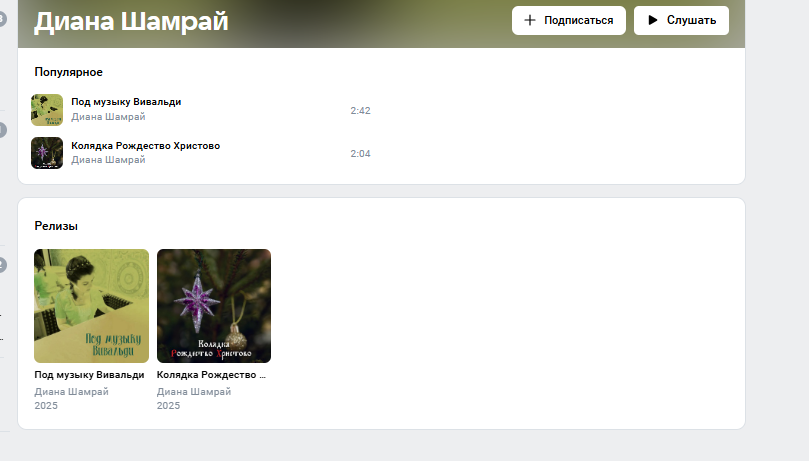This screenshot has height=461, width=809.
Task: Click the play triangle icon beside Слушать
Action: [x=652, y=20]
